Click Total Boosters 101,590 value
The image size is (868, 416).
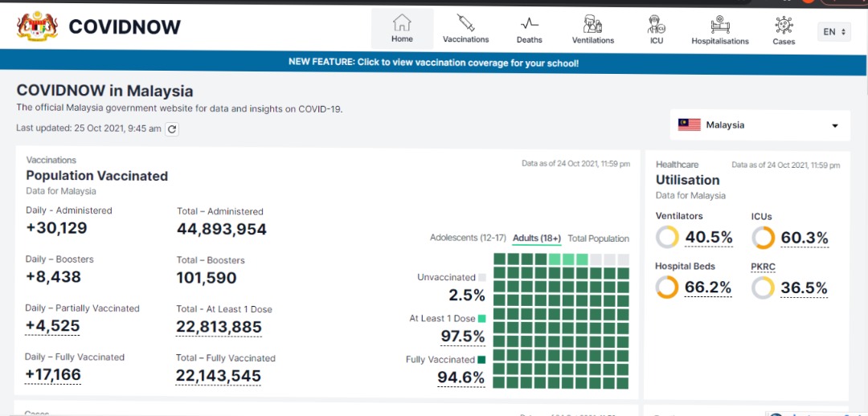click(207, 278)
